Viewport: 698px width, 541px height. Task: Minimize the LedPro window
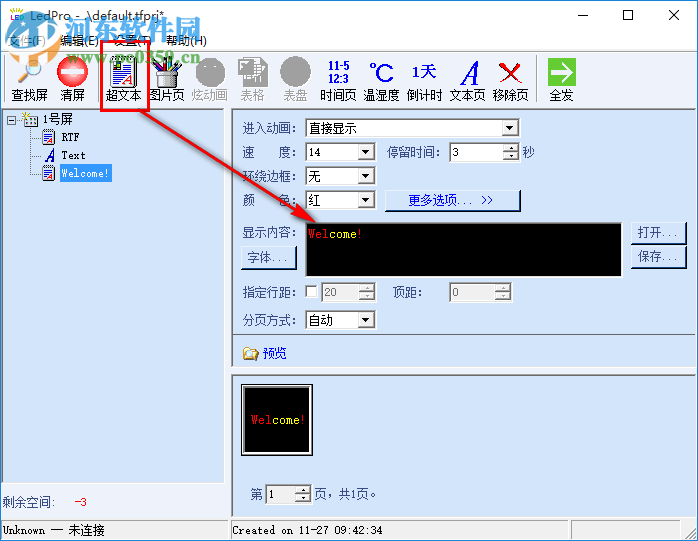[x=583, y=15]
